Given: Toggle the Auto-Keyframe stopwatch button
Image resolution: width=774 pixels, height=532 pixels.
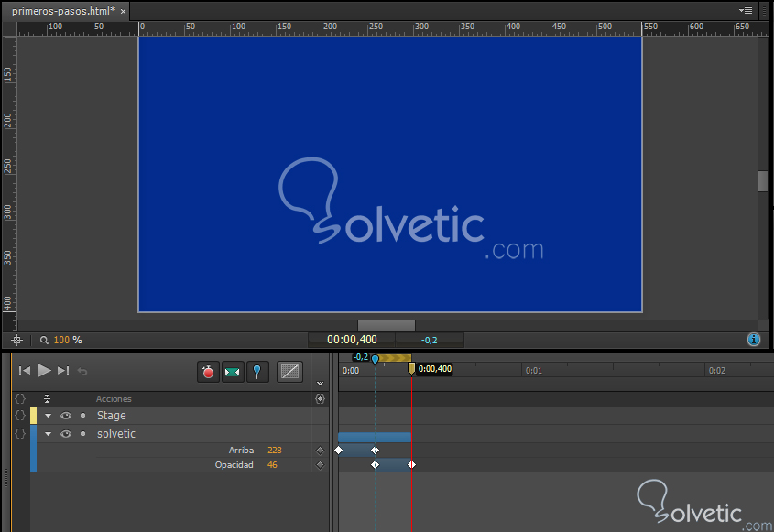Looking at the screenshot, I should click(209, 372).
